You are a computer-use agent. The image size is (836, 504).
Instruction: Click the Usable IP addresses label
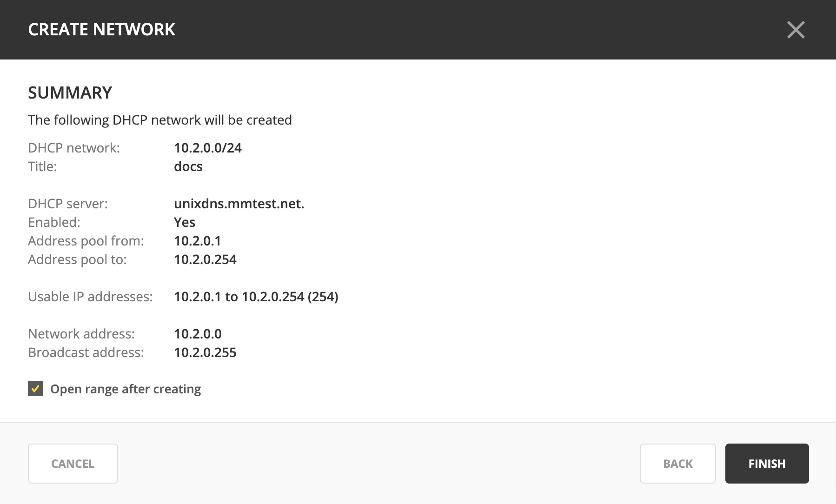click(x=90, y=297)
